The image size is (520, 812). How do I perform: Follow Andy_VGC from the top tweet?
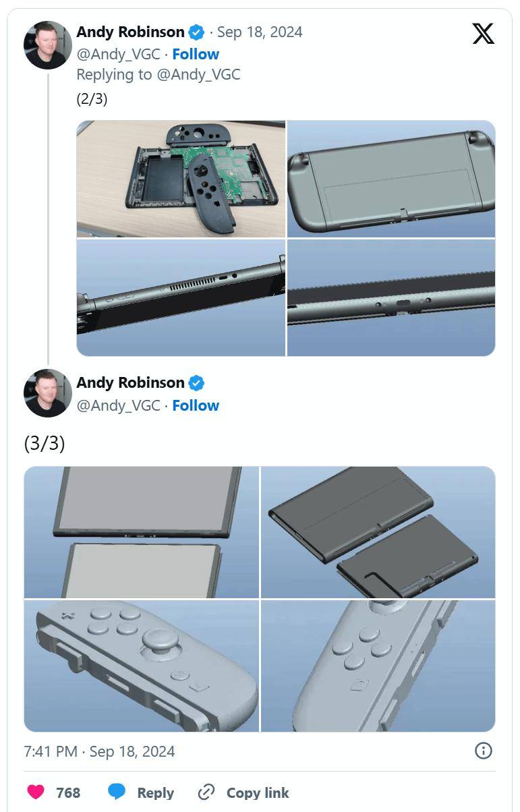point(196,54)
